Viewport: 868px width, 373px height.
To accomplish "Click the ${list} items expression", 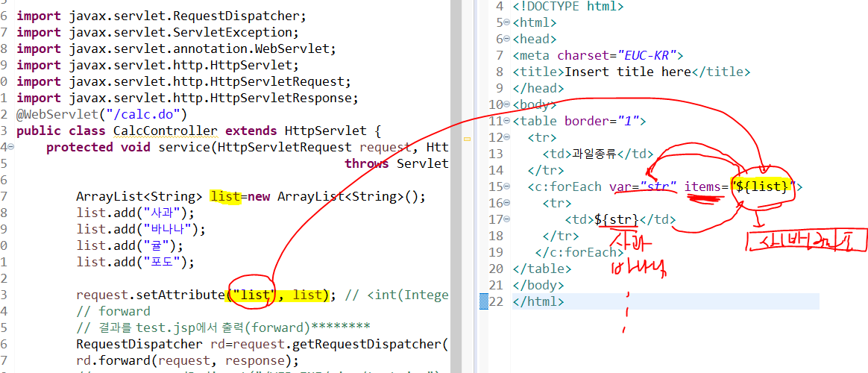I will (762, 186).
